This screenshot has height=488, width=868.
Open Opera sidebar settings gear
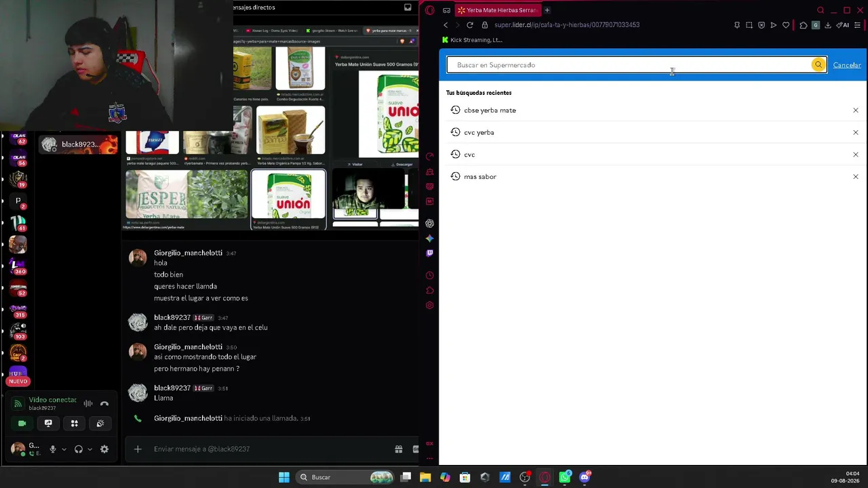429,306
